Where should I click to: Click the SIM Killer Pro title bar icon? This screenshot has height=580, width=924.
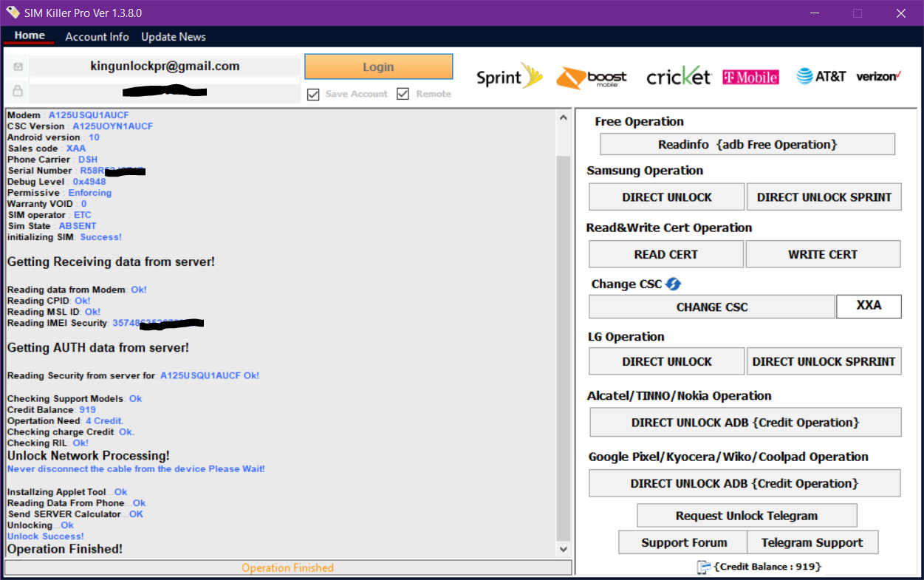[12, 13]
